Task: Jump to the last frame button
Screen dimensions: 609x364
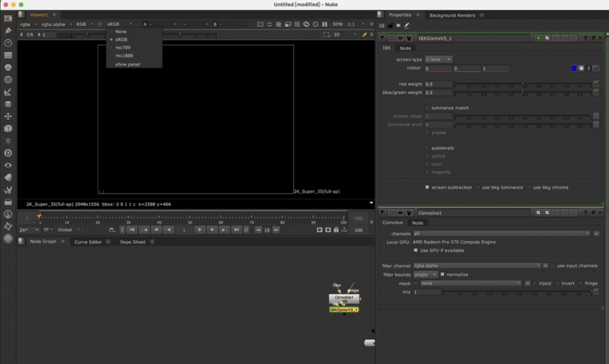Action: [x=236, y=229]
